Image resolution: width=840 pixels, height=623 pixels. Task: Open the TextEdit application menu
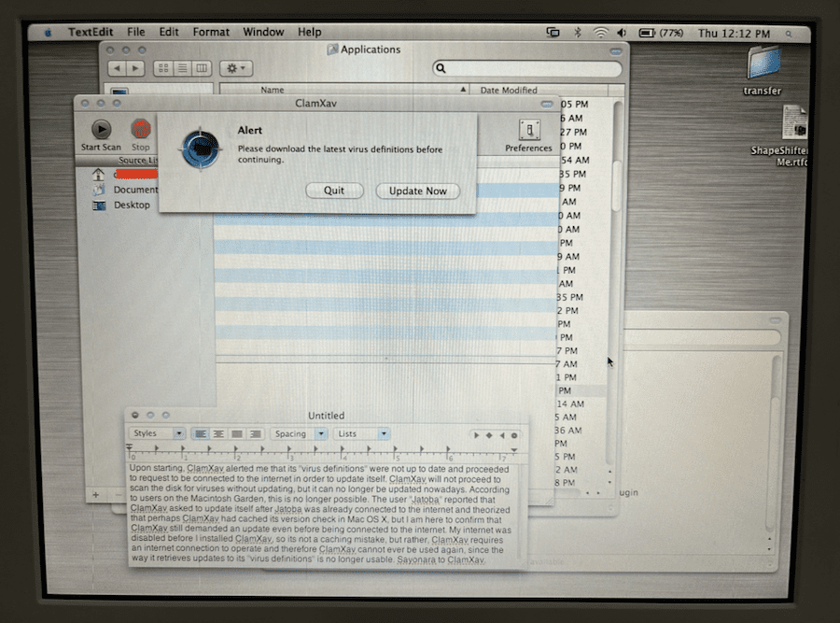pos(91,32)
